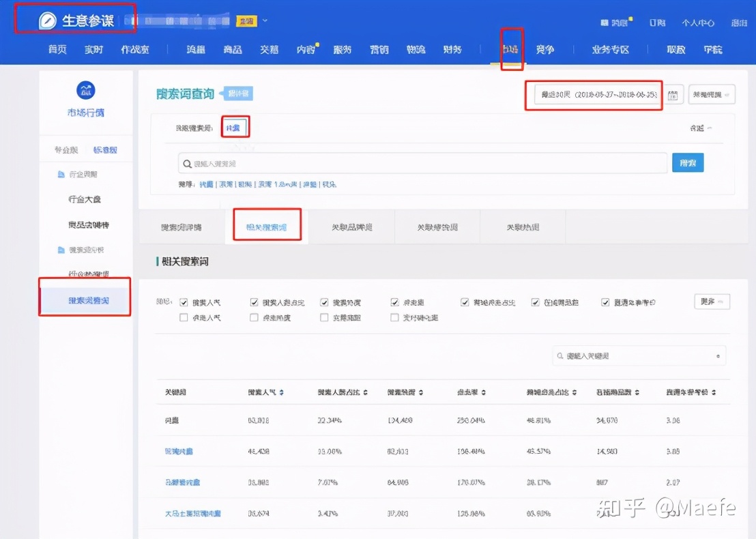Open the calendar icon beside the date range
Image resolution: width=756 pixels, height=539 pixels.
tap(674, 95)
